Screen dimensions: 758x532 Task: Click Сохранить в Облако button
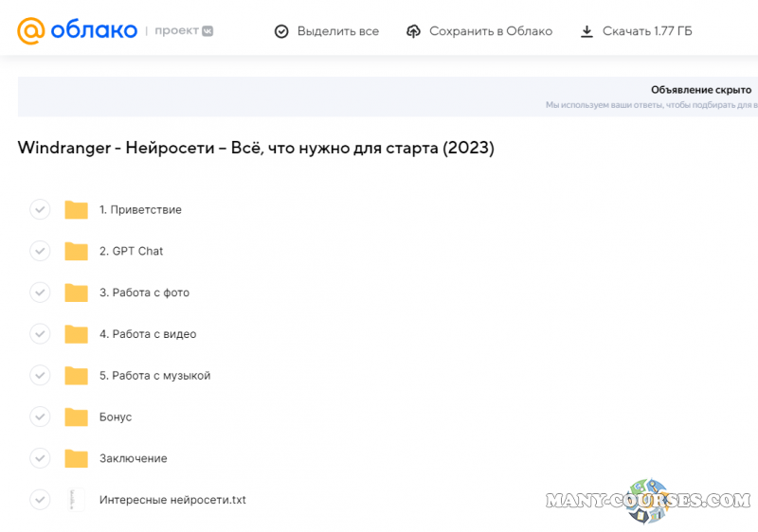click(479, 31)
